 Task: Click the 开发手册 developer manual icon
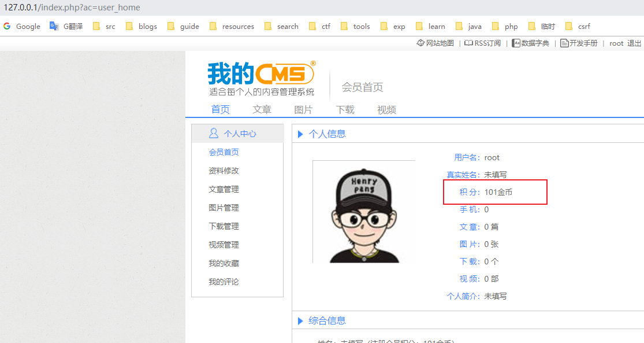564,43
